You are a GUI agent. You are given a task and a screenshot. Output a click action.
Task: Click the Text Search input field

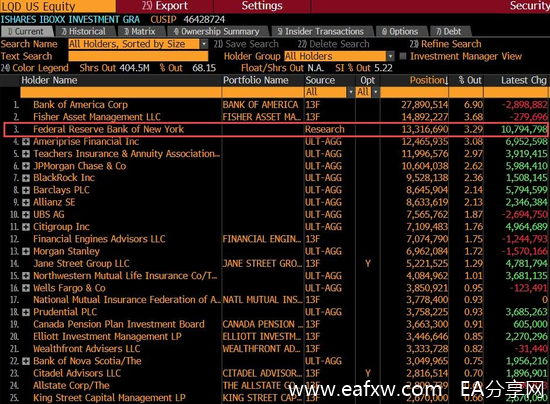[138, 56]
